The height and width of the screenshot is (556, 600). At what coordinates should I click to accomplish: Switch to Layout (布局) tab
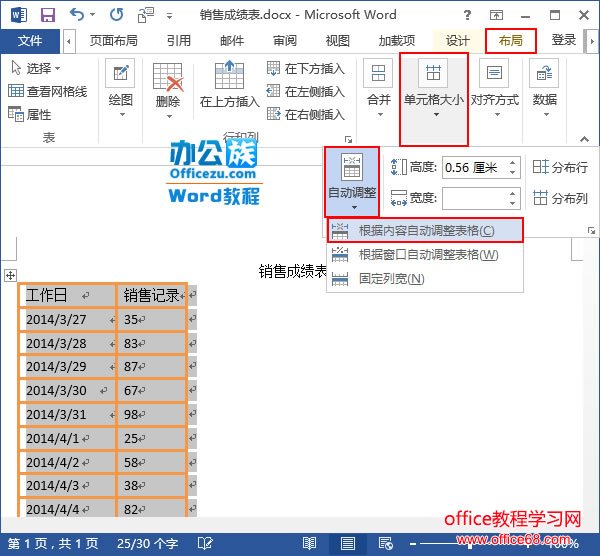pyautogui.click(x=511, y=40)
